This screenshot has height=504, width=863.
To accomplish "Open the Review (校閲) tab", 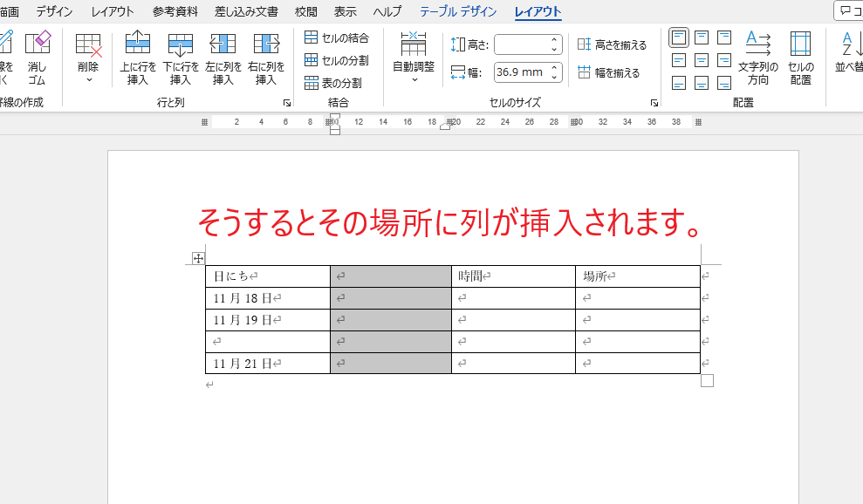I will click(306, 11).
